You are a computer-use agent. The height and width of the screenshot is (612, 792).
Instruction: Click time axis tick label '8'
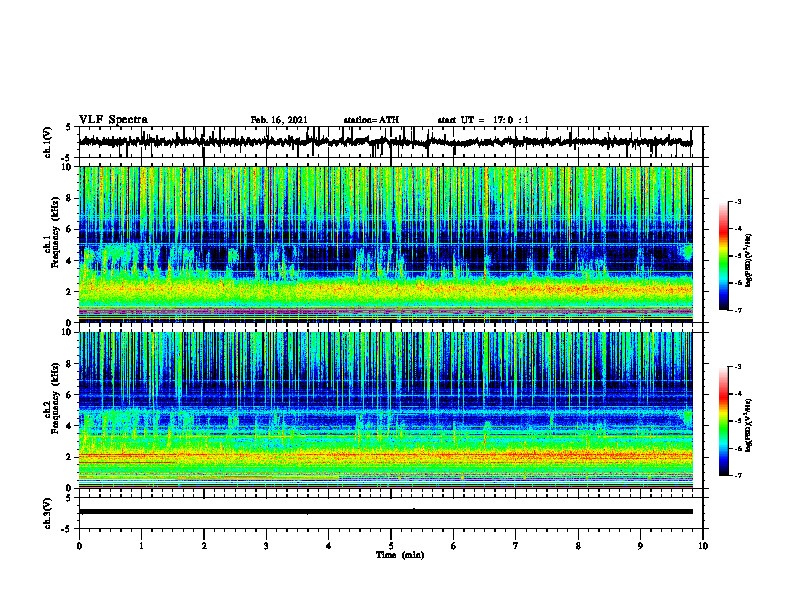click(578, 546)
